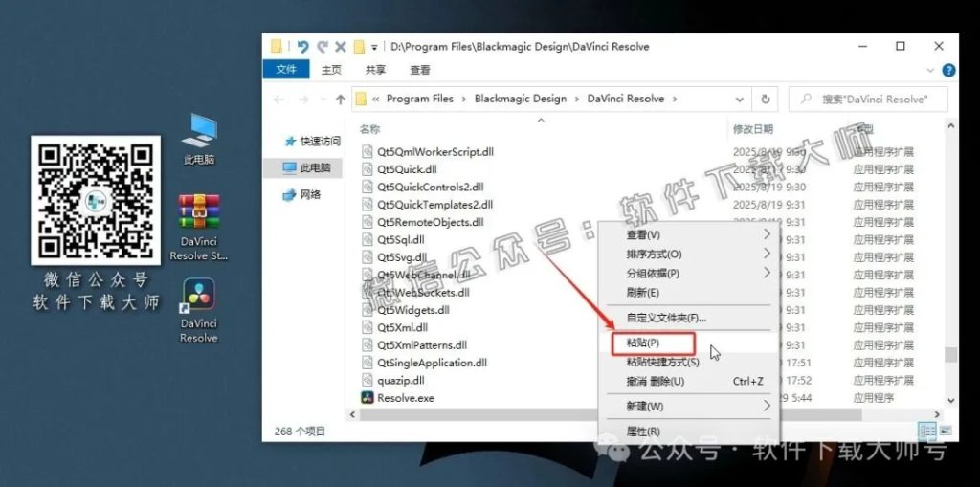Open 排序方式(O) context submenu
This screenshot has width=980, height=487.
689,254
